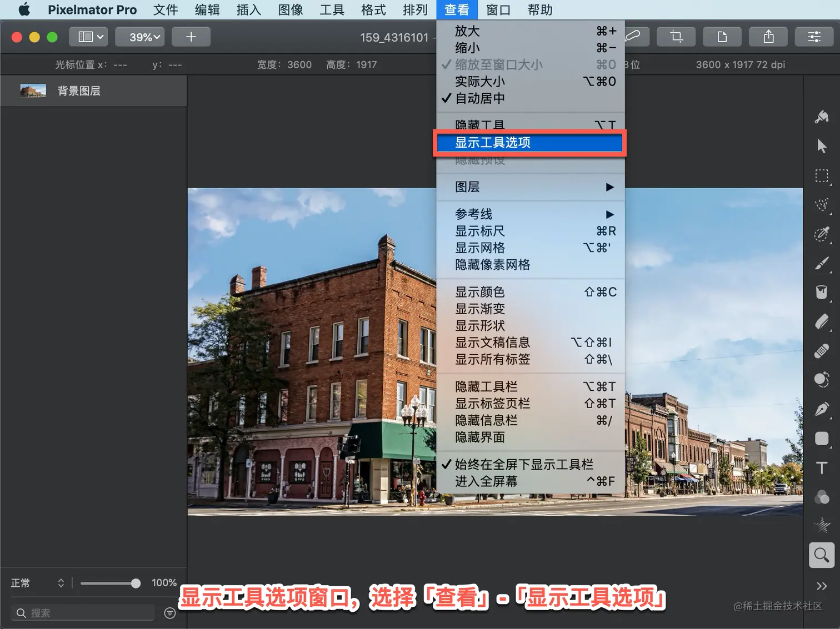This screenshot has height=629, width=840.
Task: Adjust the layer opacity slider
Action: tap(110, 583)
